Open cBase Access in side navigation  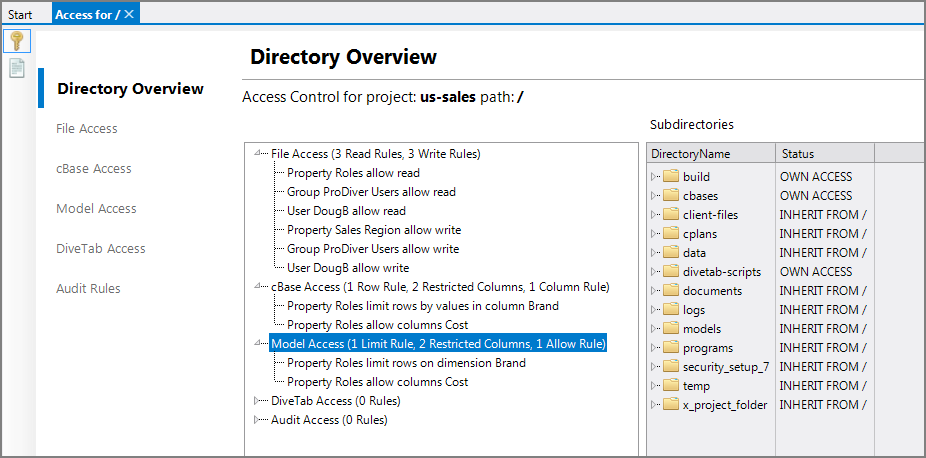pos(94,168)
